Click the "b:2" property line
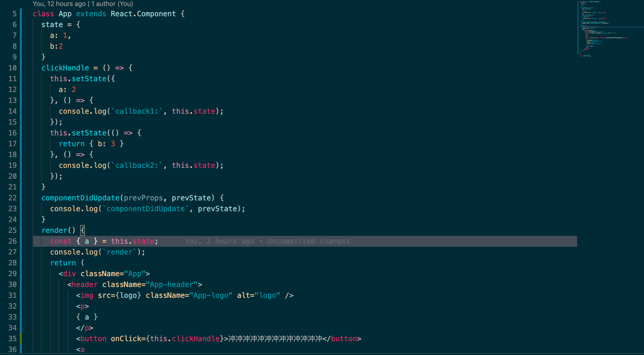 coord(56,46)
